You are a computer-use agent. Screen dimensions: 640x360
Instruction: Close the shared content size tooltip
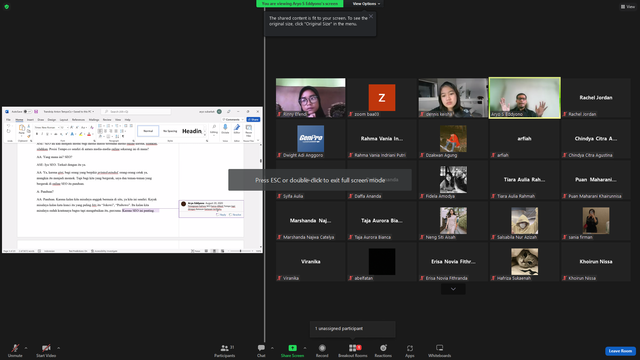pyautogui.click(x=371, y=16)
